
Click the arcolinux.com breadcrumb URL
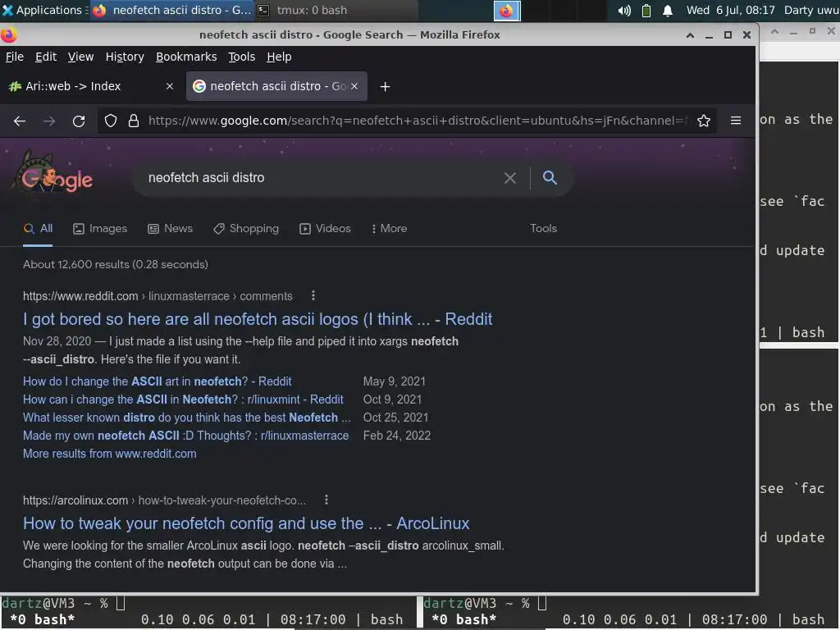[164, 500]
